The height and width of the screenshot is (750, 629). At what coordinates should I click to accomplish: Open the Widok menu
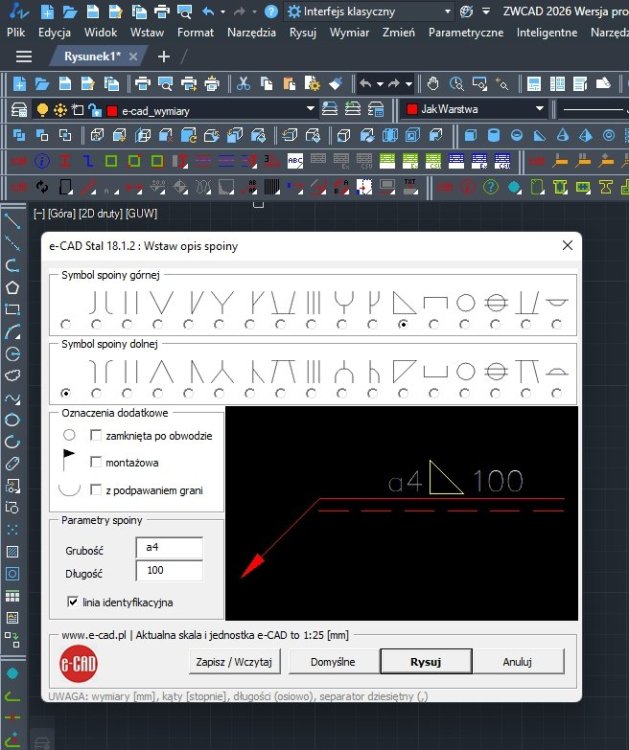tap(100, 33)
